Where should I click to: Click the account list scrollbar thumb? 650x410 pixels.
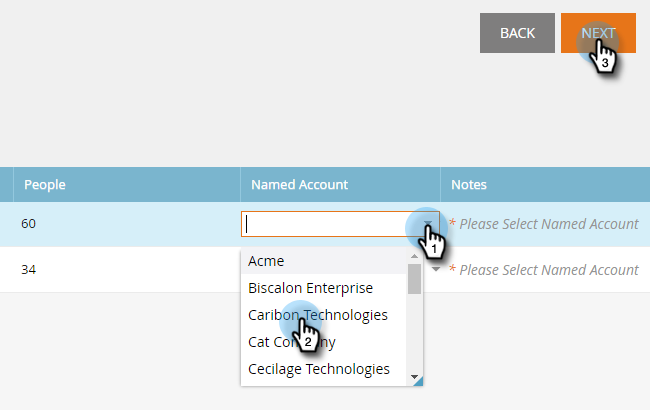tap(414, 280)
